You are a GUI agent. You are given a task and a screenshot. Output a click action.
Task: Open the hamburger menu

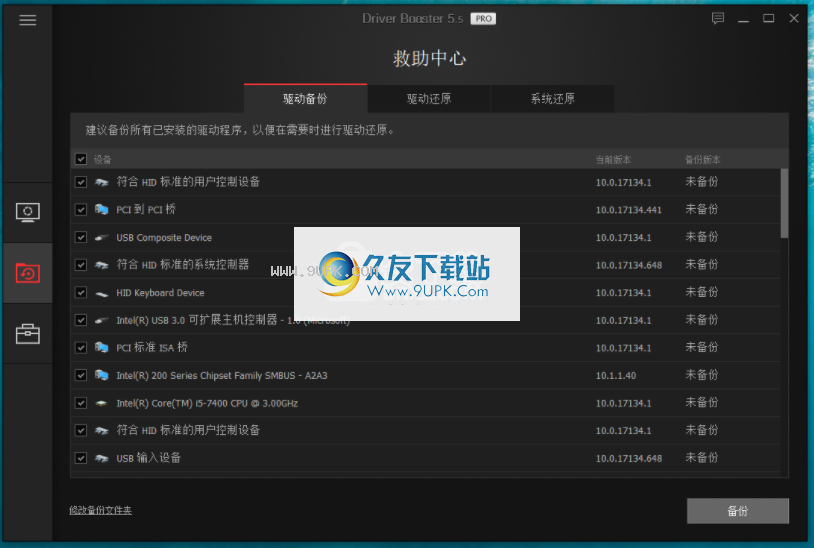tap(28, 20)
